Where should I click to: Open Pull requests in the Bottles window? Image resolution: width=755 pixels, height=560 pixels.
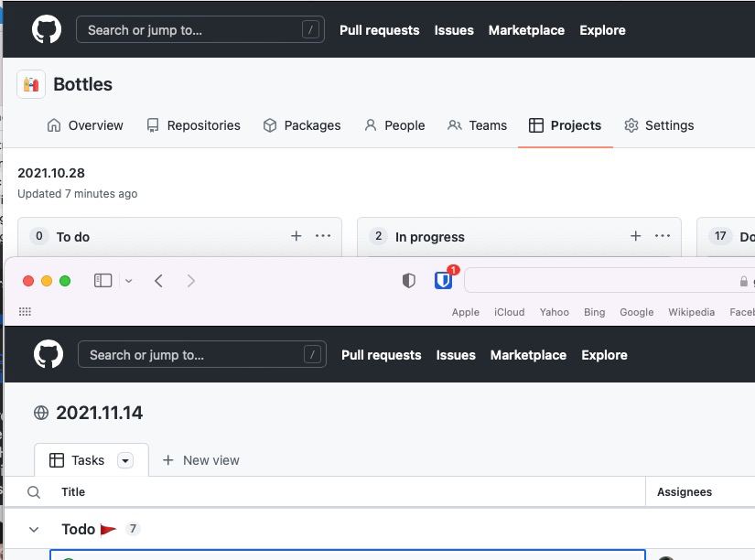pyautogui.click(x=380, y=30)
